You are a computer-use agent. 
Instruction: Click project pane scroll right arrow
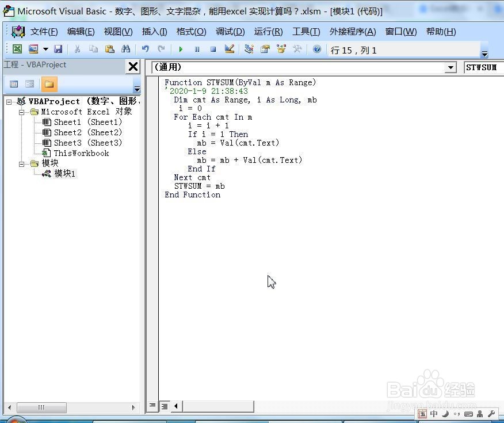tap(133, 407)
